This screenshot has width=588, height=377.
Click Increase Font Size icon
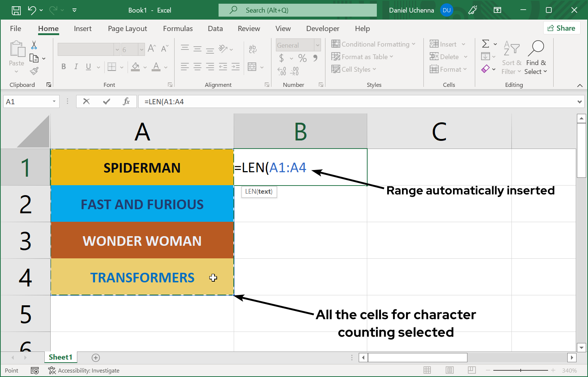(152, 48)
